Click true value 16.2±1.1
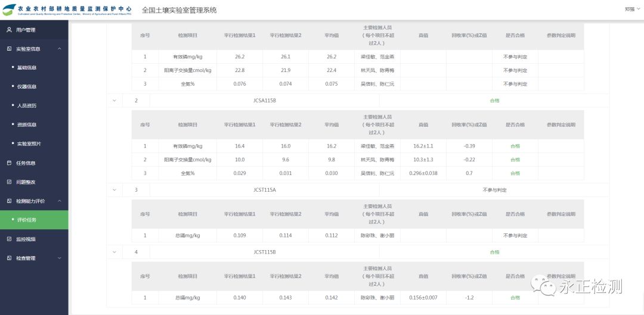 click(x=423, y=146)
